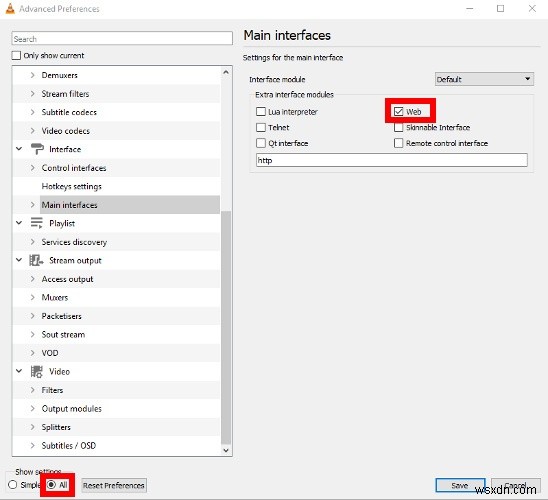Enable the Skinnable Interface checkbox
The image size is (548, 500).
pyautogui.click(x=398, y=128)
